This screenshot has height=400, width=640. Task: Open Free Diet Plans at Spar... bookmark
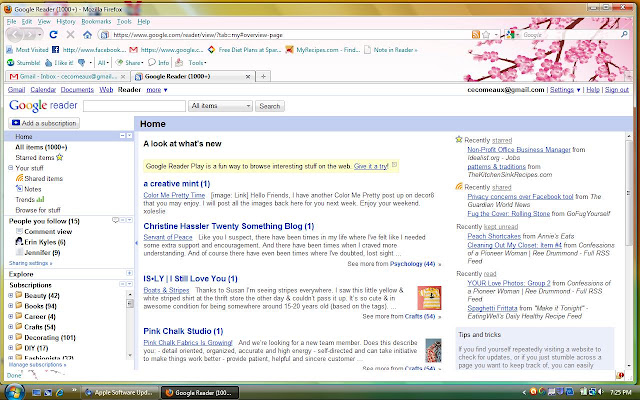point(244,50)
